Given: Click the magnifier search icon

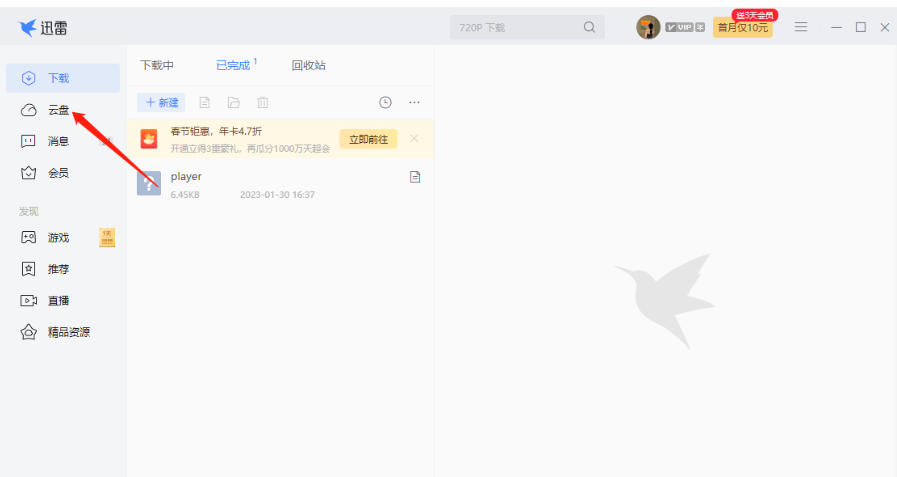Looking at the screenshot, I should (590, 28).
